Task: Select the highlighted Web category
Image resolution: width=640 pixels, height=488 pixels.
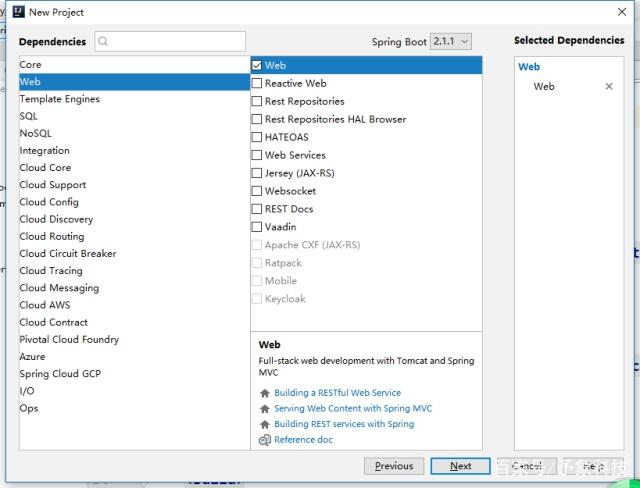Action: (134, 82)
